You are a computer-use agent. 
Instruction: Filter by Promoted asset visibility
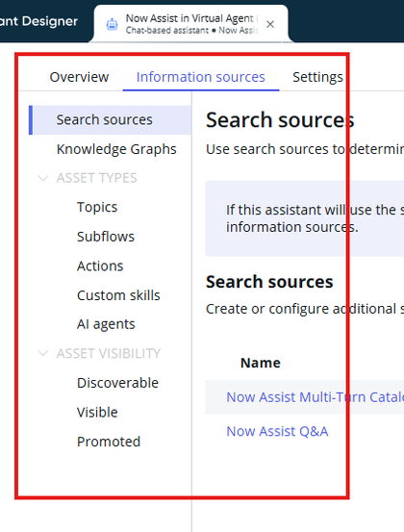[x=109, y=442]
